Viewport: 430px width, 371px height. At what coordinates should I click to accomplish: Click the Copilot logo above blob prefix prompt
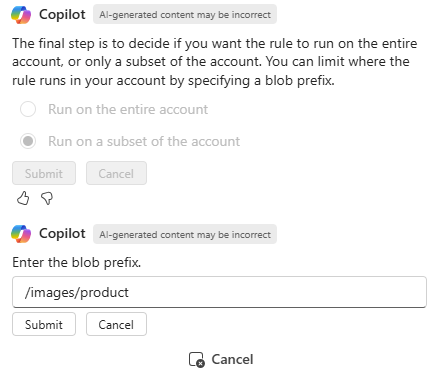[21, 234]
